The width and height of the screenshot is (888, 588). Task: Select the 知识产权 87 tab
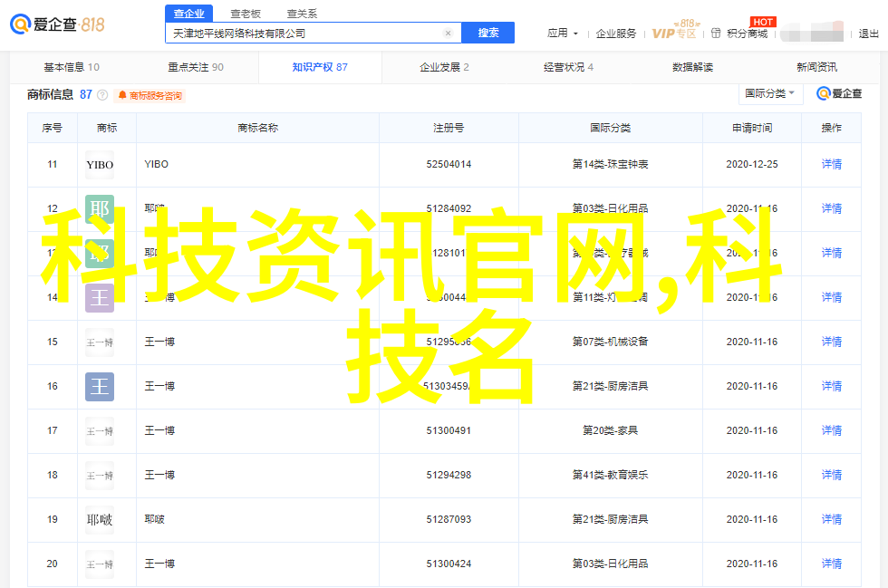[x=320, y=67]
